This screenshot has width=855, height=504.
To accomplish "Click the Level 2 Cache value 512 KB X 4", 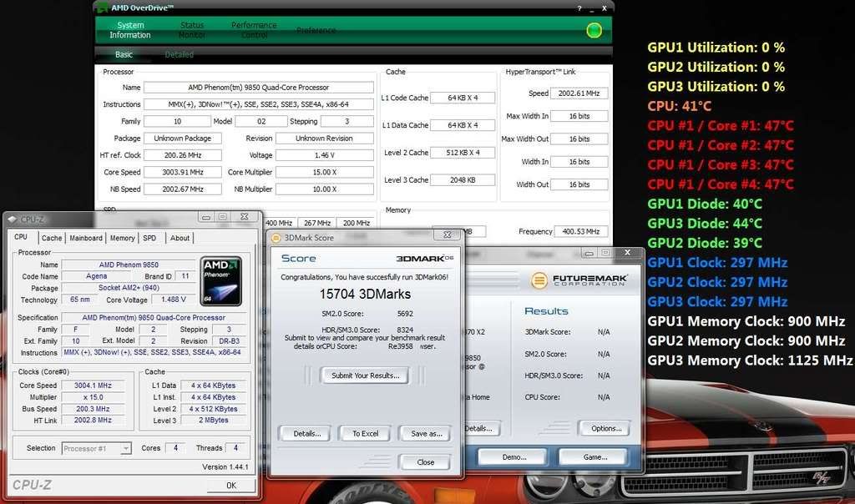I will tap(463, 153).
